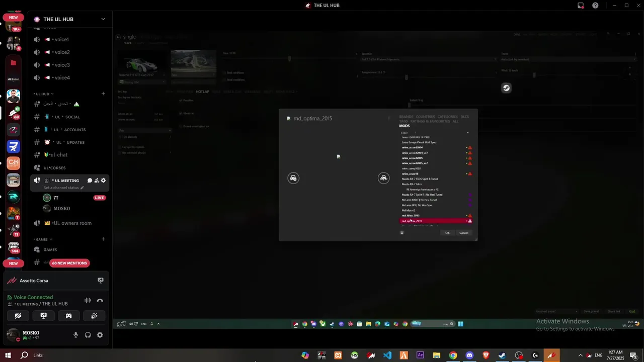644x362 pixels.
Task: Select md_hilux_2015 in the car list
Action: 436,216
